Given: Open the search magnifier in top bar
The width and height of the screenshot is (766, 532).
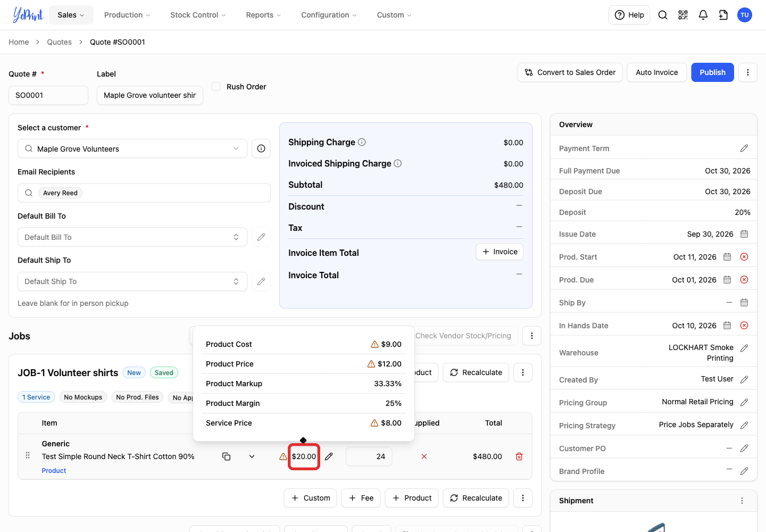Looking at the screenshot, I should click(x=663, y=15).
